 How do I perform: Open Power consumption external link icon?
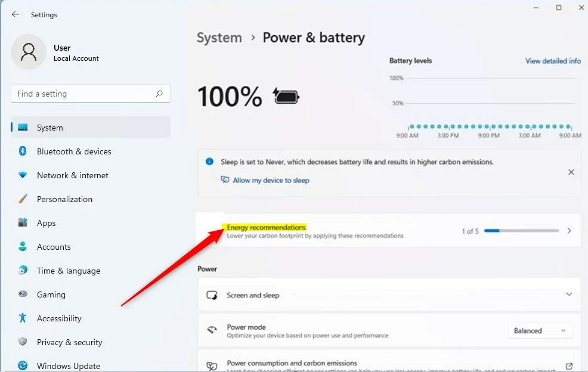(569, 366)
